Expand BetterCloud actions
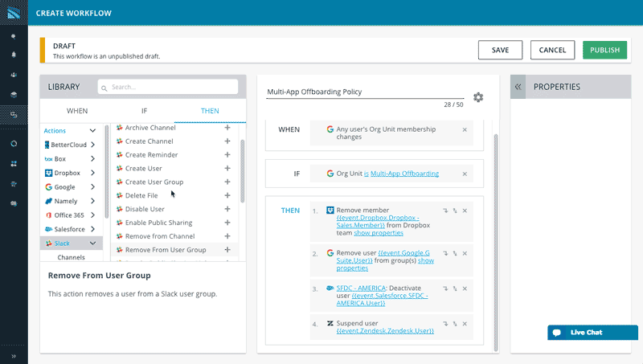This screenshot has width=643, height=364. [x=92, y=145]
